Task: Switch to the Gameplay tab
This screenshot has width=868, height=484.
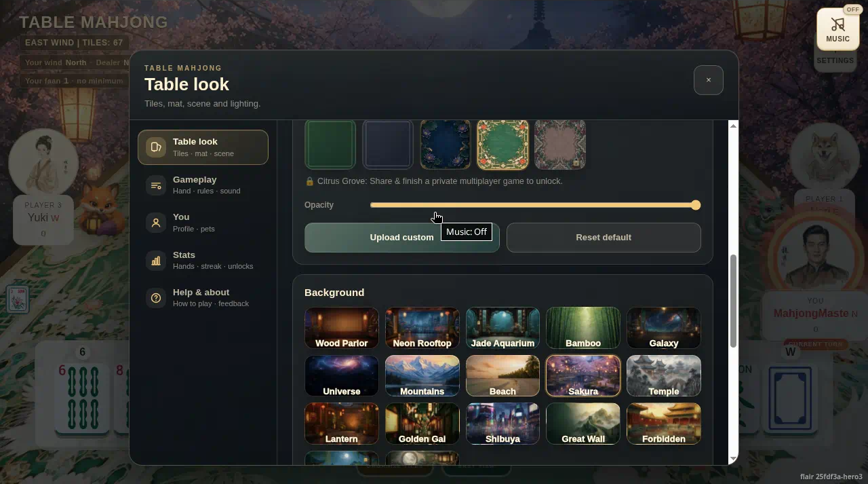Action: pos(203,185)
